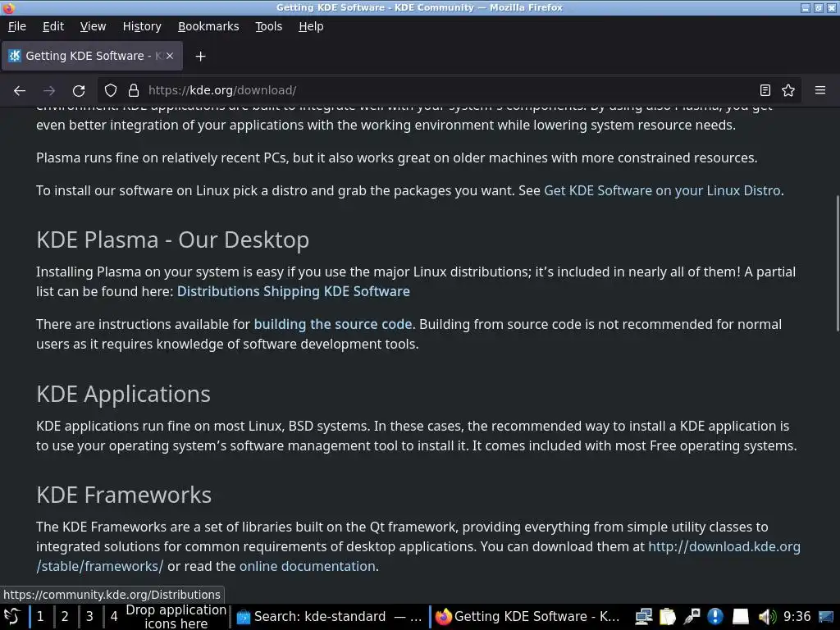This screenshot has width=840, height=630.
Task: Open the Edit menu
Action: [x=53, y=26]
